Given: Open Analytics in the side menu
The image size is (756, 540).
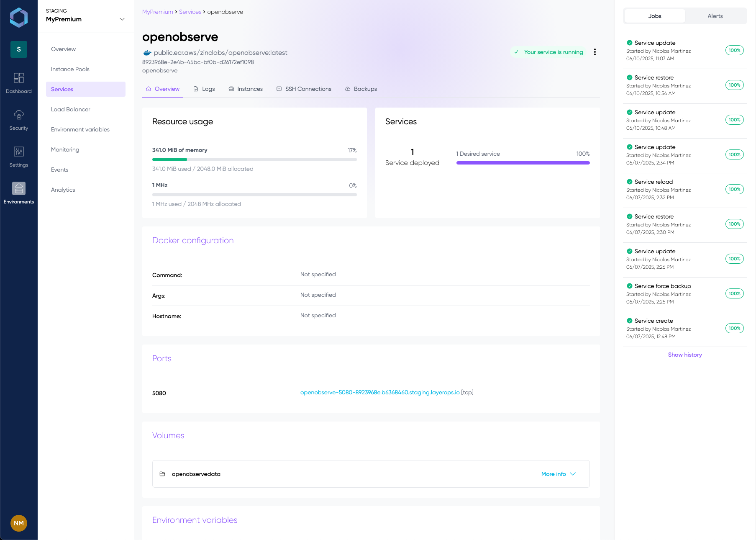Looking at the screenshot, I should (x=86, y=190).
